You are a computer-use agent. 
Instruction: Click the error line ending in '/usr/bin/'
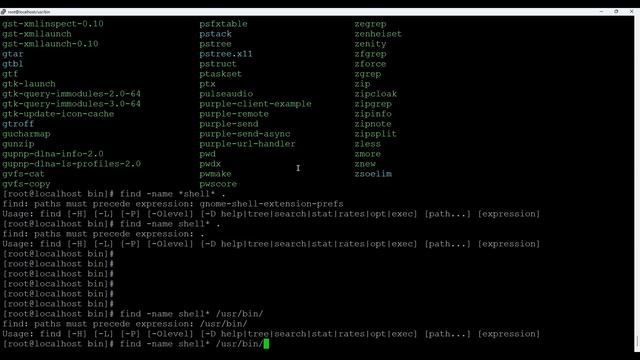[125, 324]
